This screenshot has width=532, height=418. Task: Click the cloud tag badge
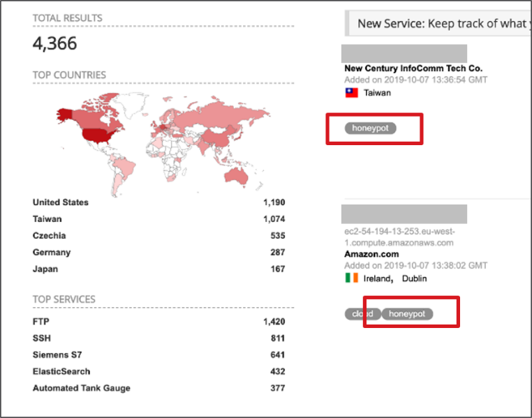[x=362, y=314]
